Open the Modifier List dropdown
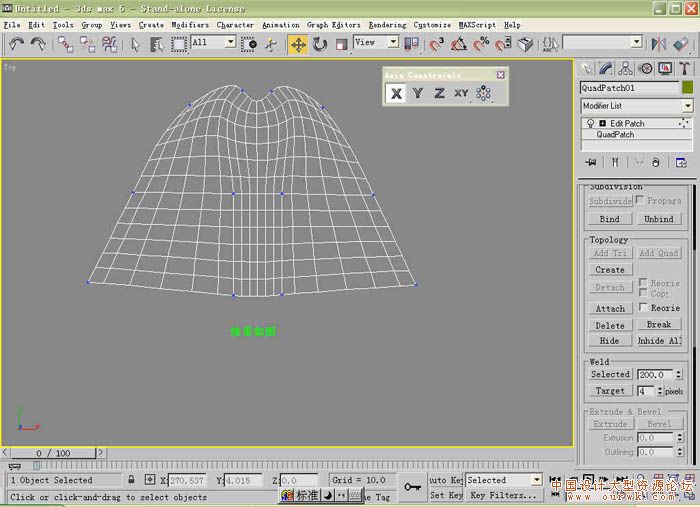This screenshot has height=507, width=700. click(x=688, y=106)
